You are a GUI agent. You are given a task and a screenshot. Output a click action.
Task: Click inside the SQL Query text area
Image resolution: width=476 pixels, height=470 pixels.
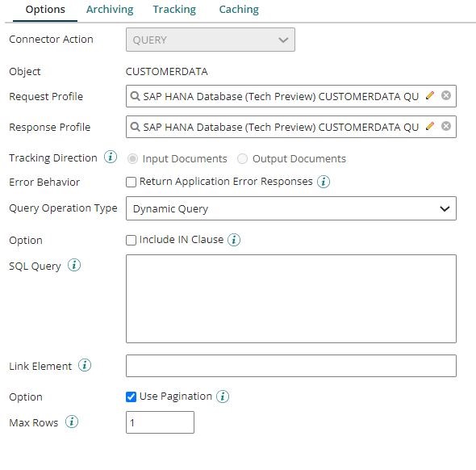(x=290, y=299)
